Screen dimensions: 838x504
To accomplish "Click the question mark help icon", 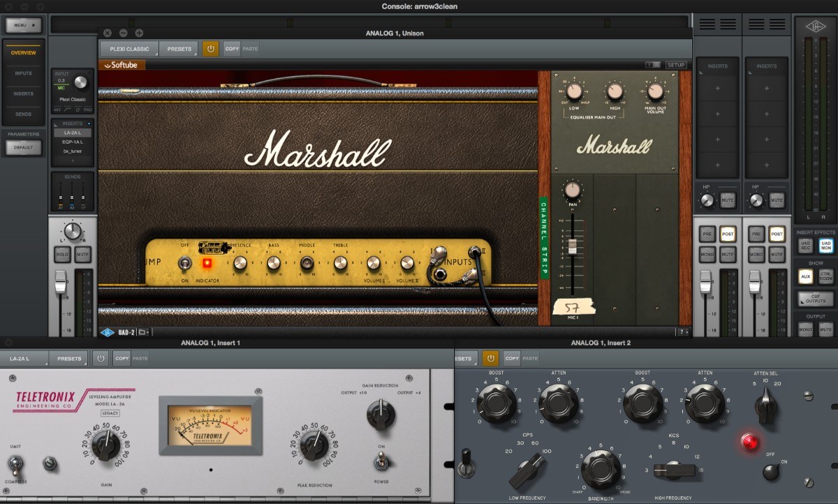I will (682, 332).
